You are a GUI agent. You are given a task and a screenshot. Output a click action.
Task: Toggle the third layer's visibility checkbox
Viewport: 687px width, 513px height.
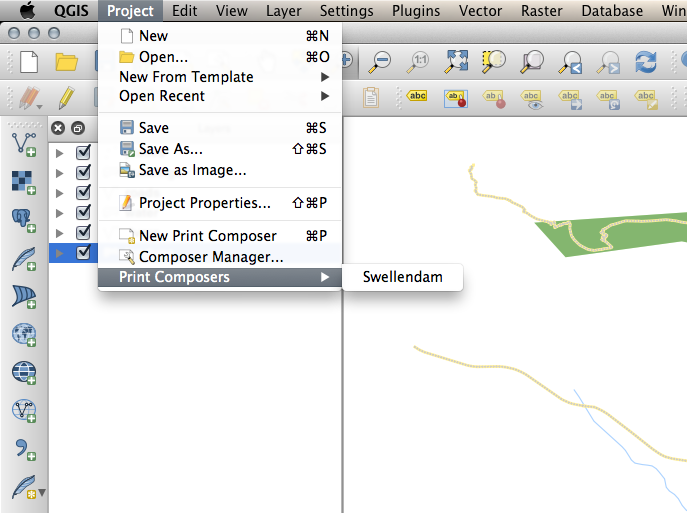pos(84,192)
